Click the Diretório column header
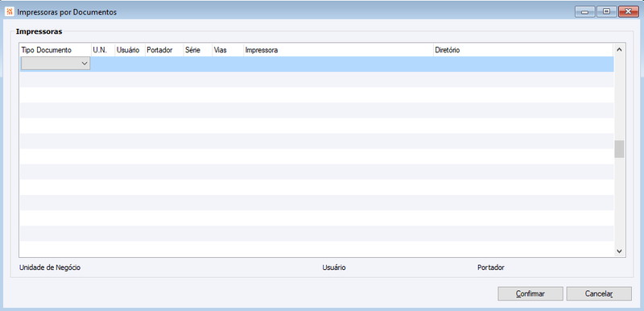Image resolution: width=644 pixels, height=311 pixels. 523,50
